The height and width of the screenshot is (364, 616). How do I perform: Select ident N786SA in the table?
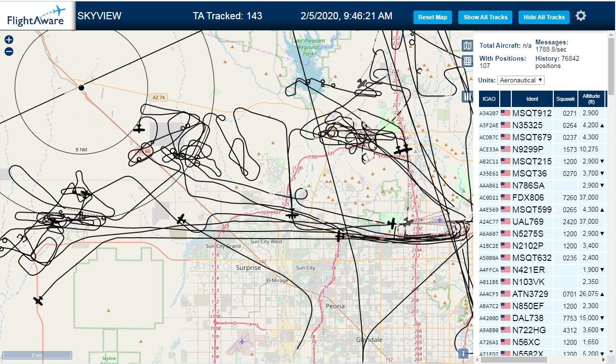(529, 186)
